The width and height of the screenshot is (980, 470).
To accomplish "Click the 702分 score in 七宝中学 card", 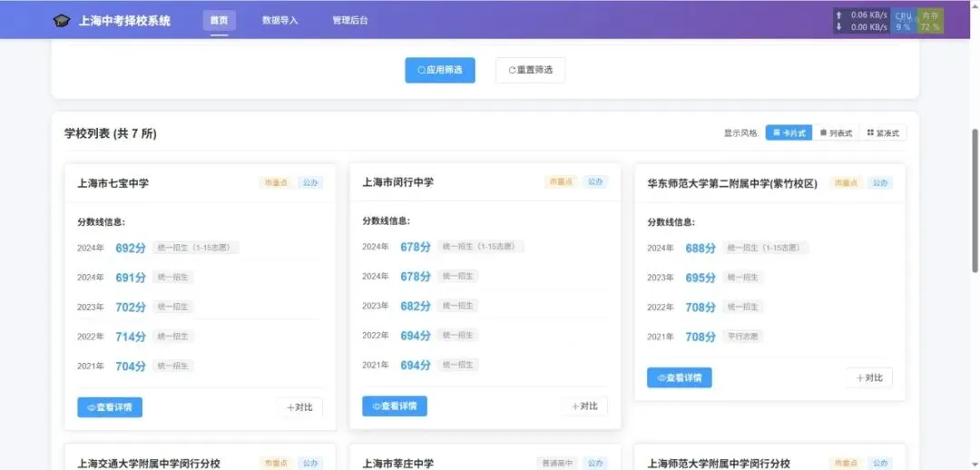I will tap(131, 307).
